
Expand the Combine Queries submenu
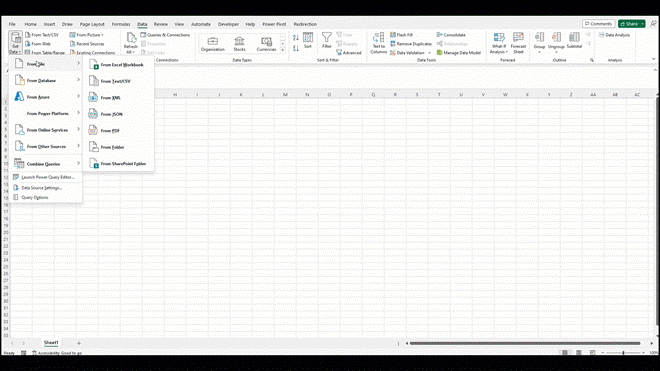46,163
